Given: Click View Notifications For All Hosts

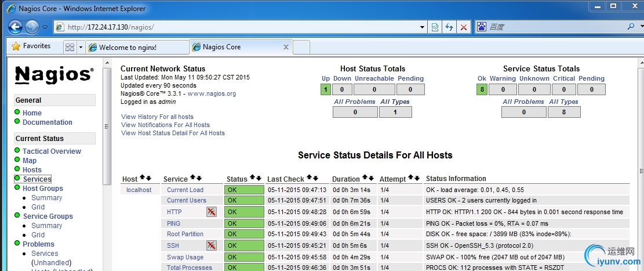Looking at the screenshot, I should coord(165,125).
